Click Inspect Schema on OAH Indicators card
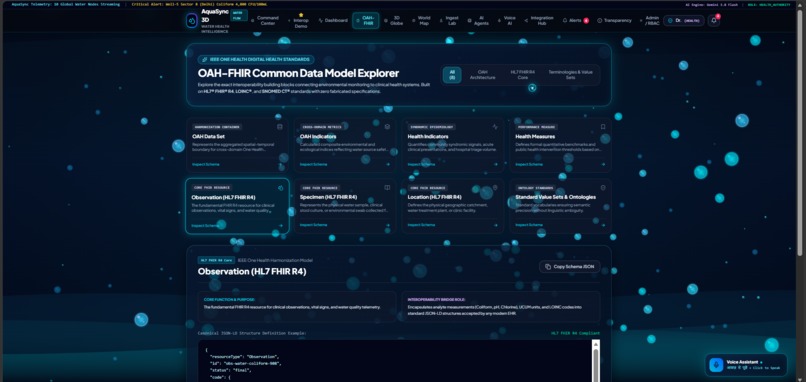Screen dimensions: 806x382 pyautogui.click(x=314, y=165)
